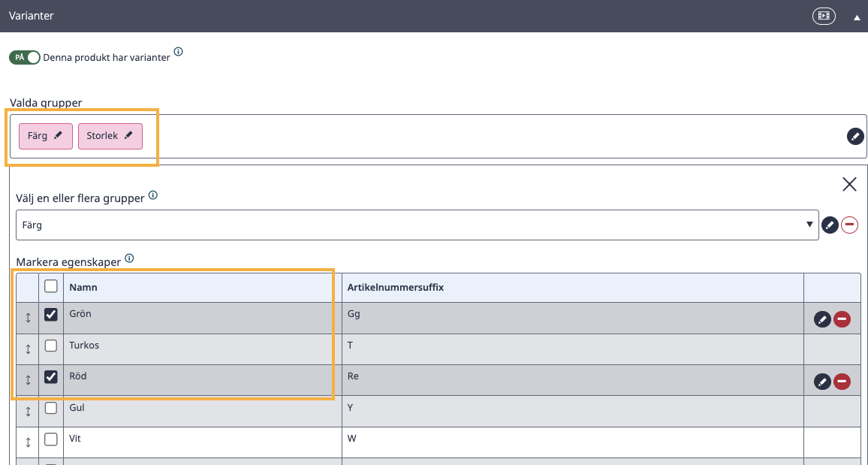
Task: Select the Gul name cell
Action: click(x=203, y=411)
